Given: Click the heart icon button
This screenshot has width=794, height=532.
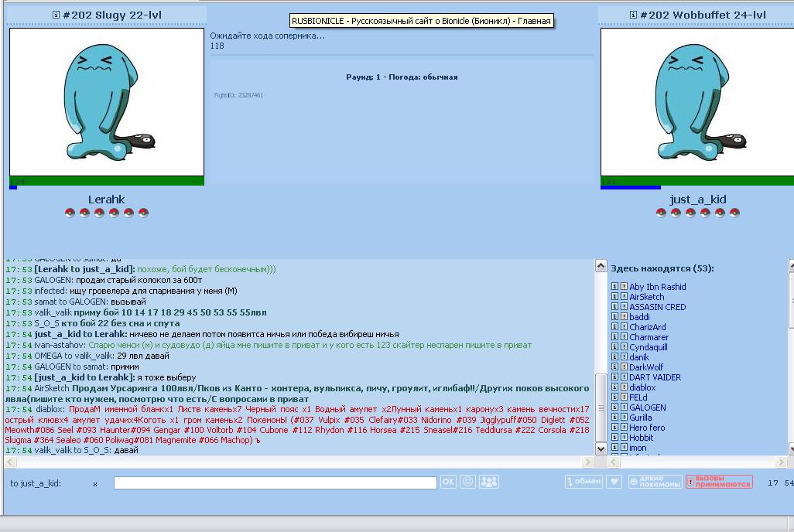Looking at the screenshot, I should pos(614,482).
